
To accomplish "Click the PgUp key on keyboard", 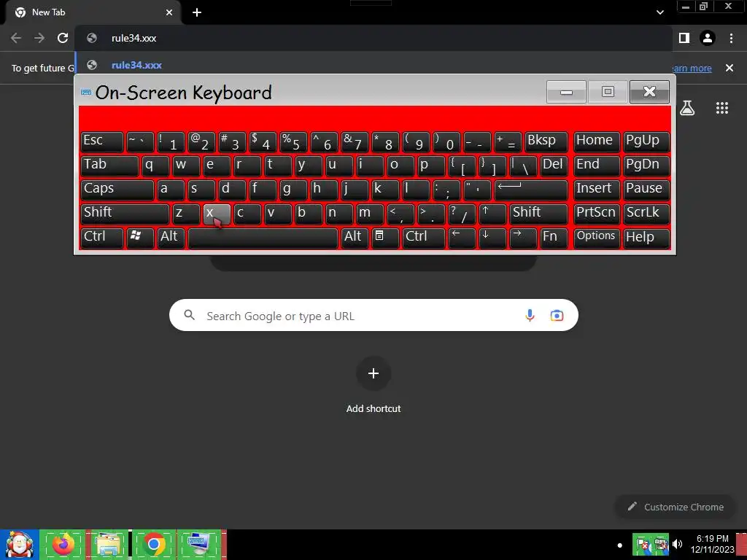I will coord(646,141).
